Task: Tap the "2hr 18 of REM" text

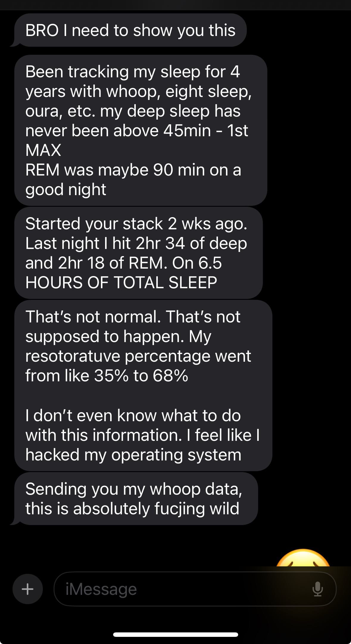Action: tap(111, 263)
